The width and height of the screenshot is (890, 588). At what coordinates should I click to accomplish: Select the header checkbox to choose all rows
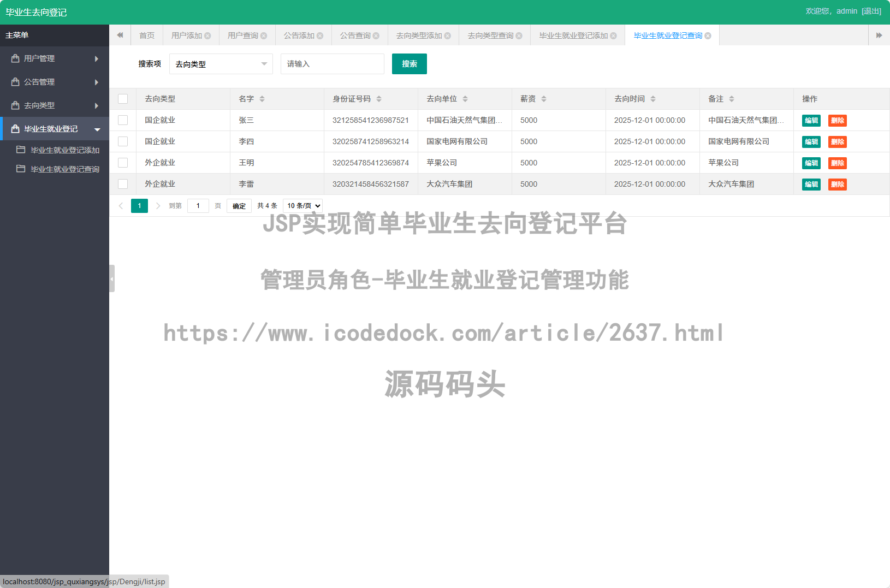click(x=123, y=99)
